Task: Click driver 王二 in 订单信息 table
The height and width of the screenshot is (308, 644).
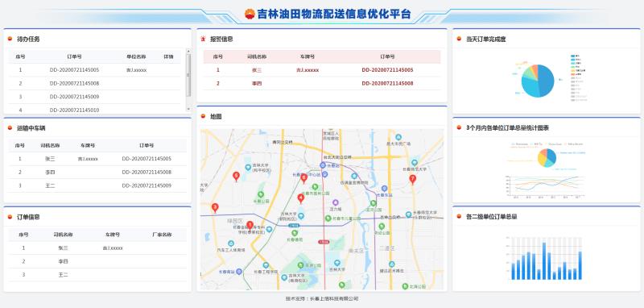Action: [63, 275]
